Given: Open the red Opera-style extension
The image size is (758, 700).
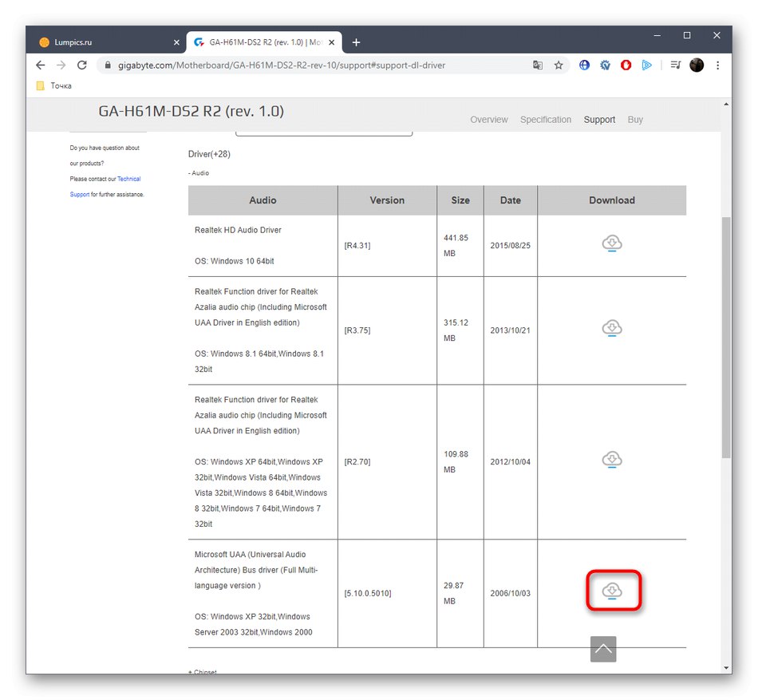Looking at the screenshot, I should [626, 65].
